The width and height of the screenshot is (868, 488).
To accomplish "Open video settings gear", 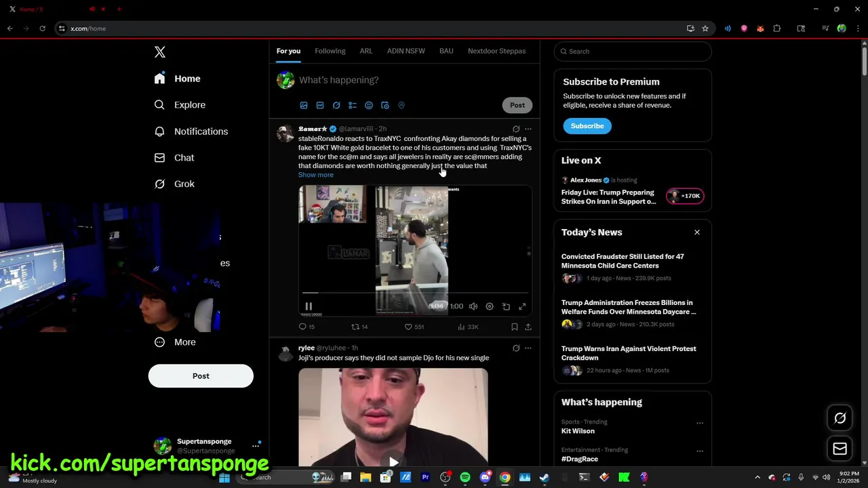I will click(490, 306).
